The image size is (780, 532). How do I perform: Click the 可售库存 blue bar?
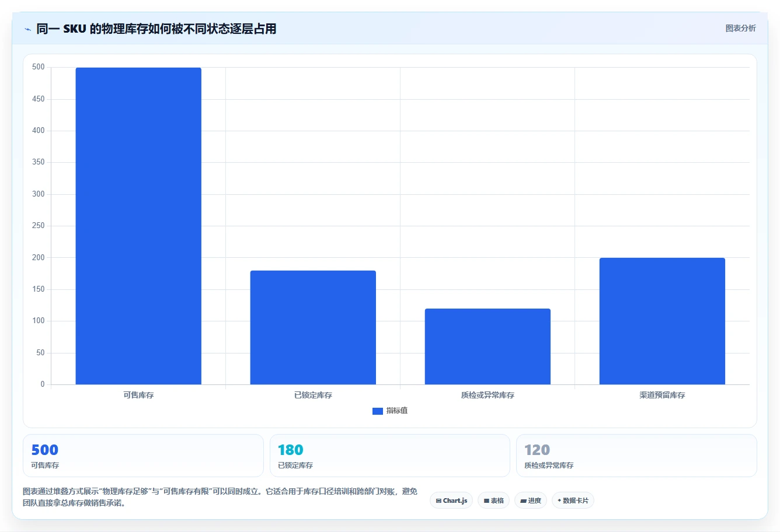[138, 226]
